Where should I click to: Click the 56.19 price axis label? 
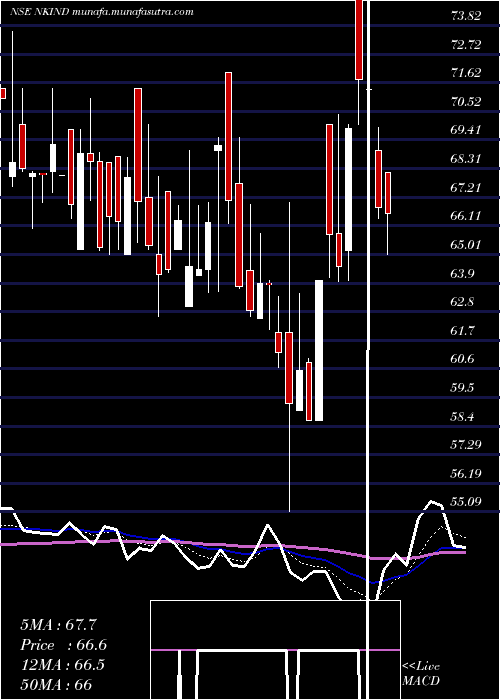point(466,473)
